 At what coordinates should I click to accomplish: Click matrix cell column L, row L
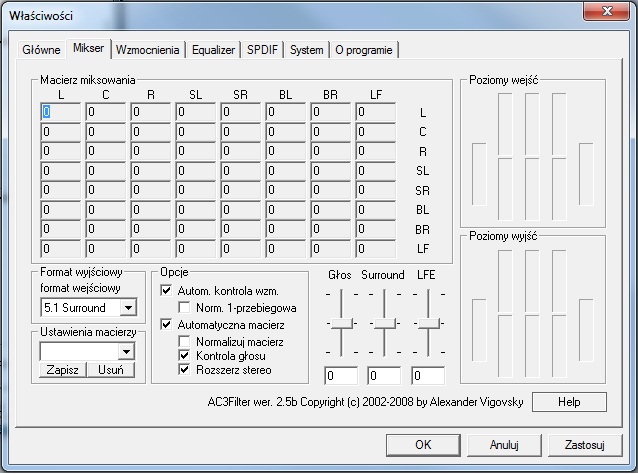click(61, 112)
